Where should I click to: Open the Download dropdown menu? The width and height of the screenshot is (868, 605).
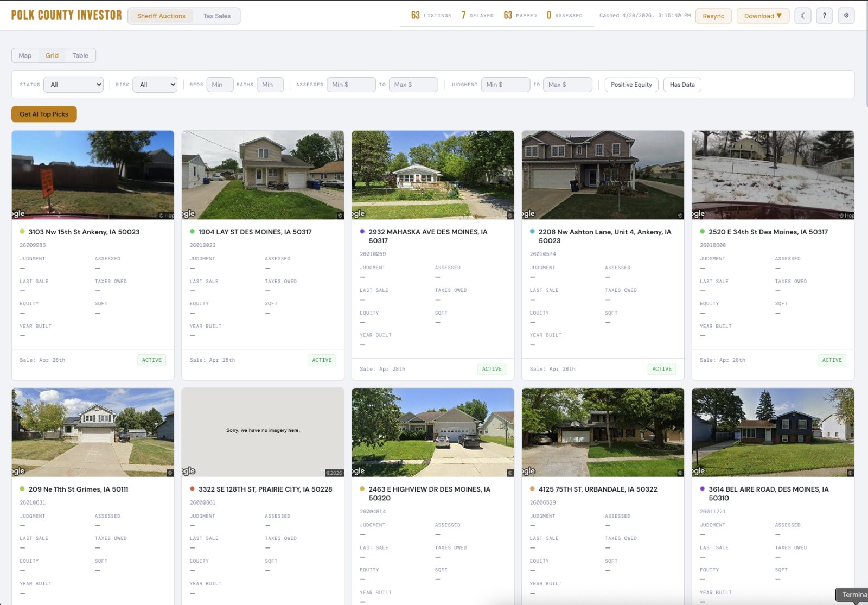coord(763,16)
